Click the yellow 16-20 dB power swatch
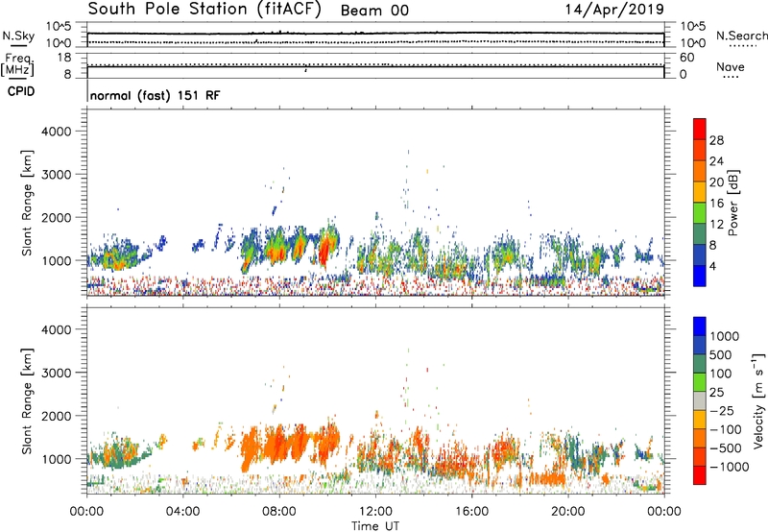This screenshot has width=768, height=532. coord(700,191)
